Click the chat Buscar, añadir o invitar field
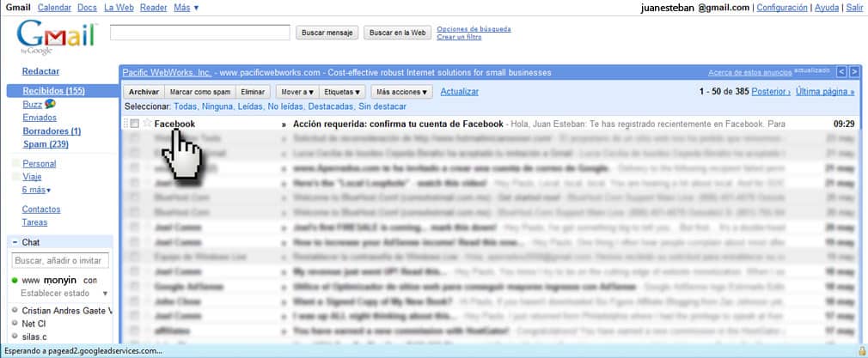 pyautogui.click(x=60, y=260)
